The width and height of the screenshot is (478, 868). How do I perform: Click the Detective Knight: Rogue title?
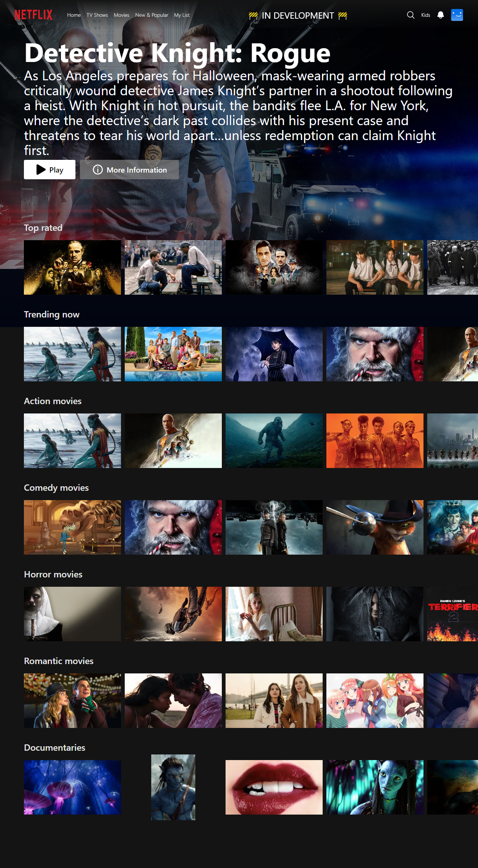[177, 53]
